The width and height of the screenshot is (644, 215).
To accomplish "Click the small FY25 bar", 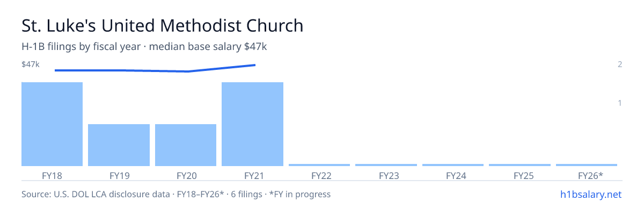I will [x=519, y=165].
